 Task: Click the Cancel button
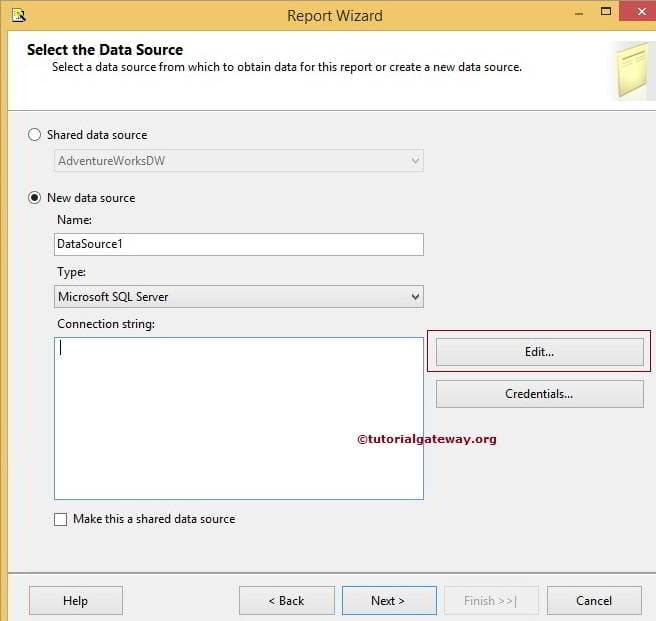click(594, 600)
